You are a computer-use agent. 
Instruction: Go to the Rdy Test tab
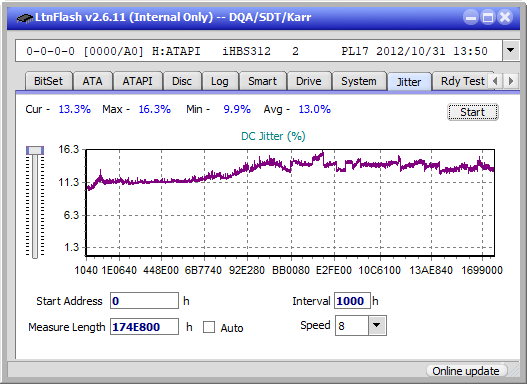click(462, 81)
